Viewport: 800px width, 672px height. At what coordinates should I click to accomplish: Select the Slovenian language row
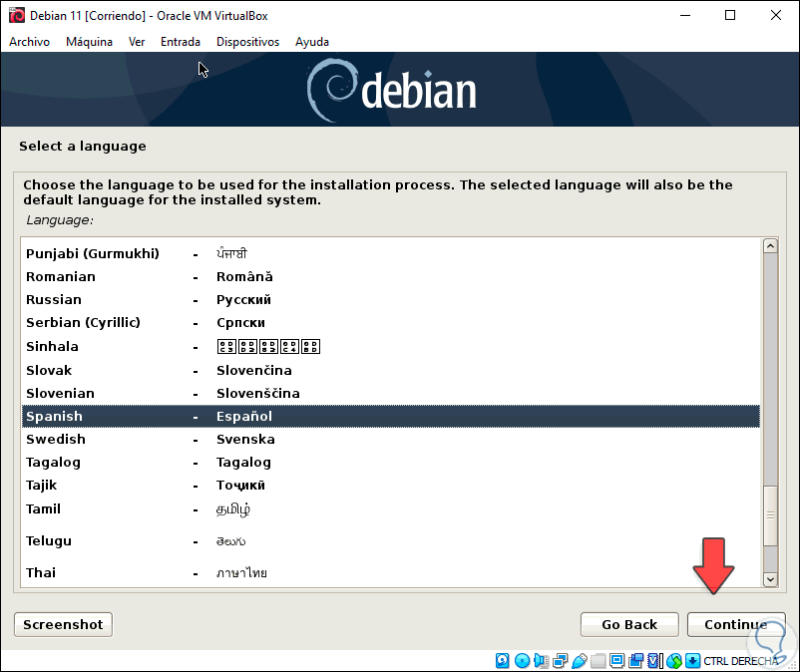click(391, 393)
